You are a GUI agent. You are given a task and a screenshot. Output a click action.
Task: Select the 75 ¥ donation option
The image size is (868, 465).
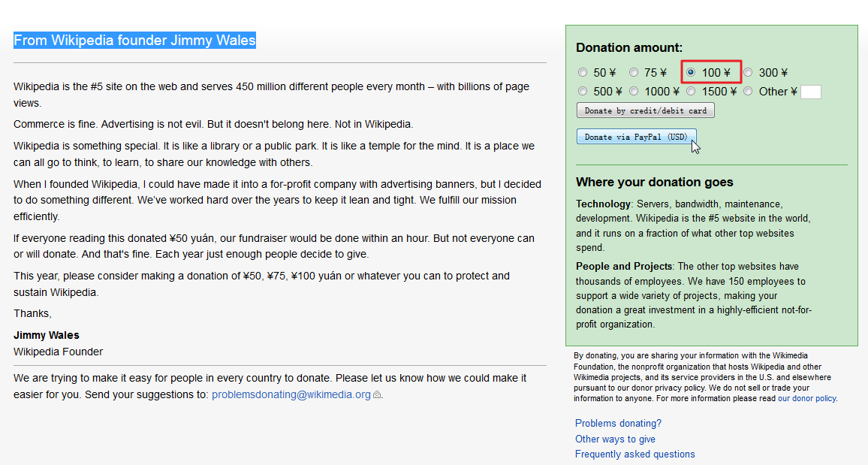[x=634, y=73]
